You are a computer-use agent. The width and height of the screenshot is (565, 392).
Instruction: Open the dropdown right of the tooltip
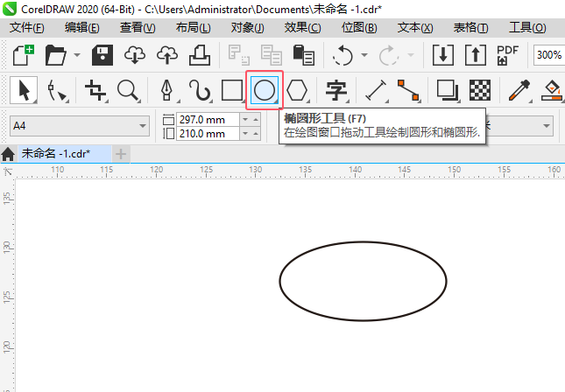(x=547, y=126)
